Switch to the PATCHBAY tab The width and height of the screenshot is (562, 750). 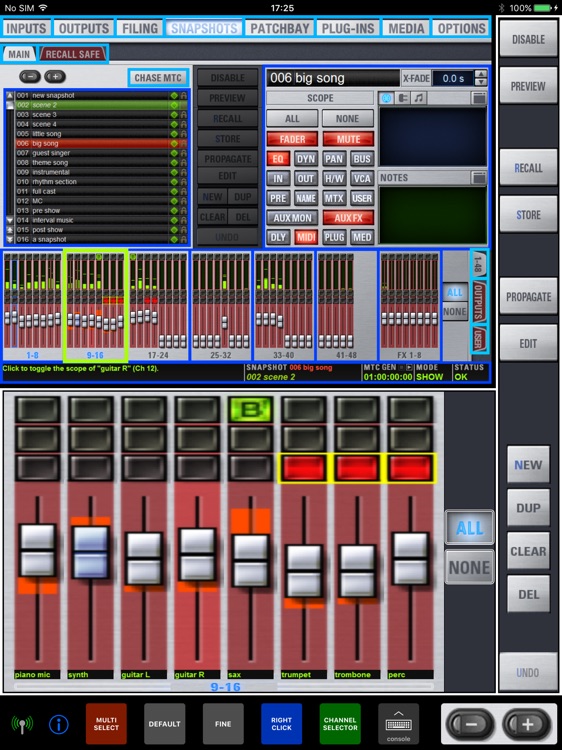coord(280,28)
